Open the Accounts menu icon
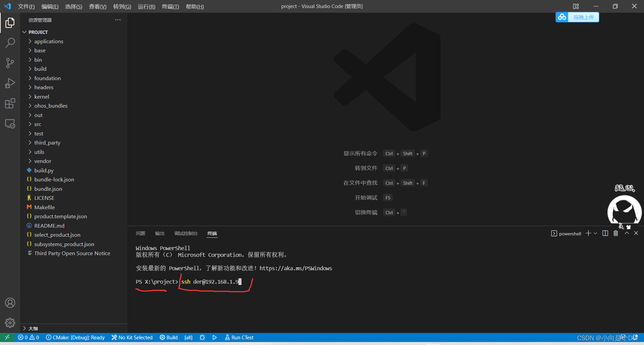This screenshot has height=345, width=644. [10, 303]
